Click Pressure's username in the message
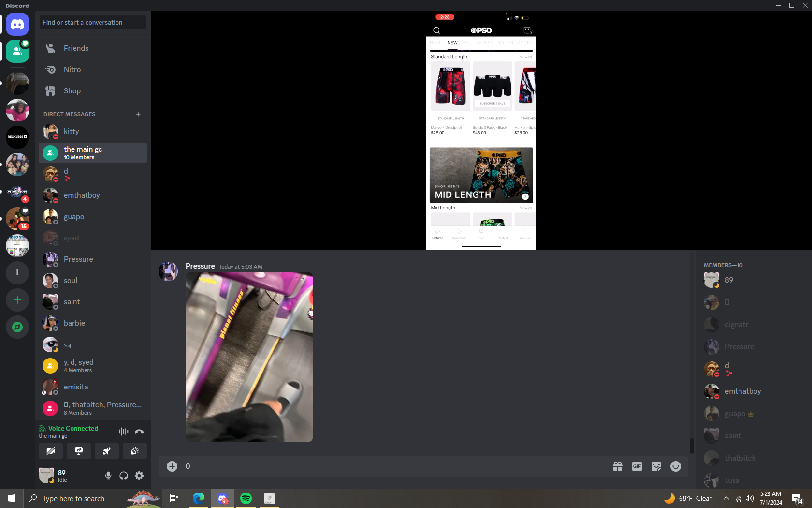Screen dimensions: 812x508 pyautogui.click(x=200, y=266)
